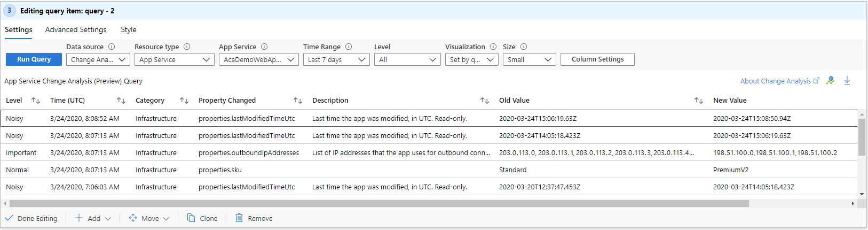The image size is (868, 230).
Task: Click the Data source info icon
Action: pos(112,47)
